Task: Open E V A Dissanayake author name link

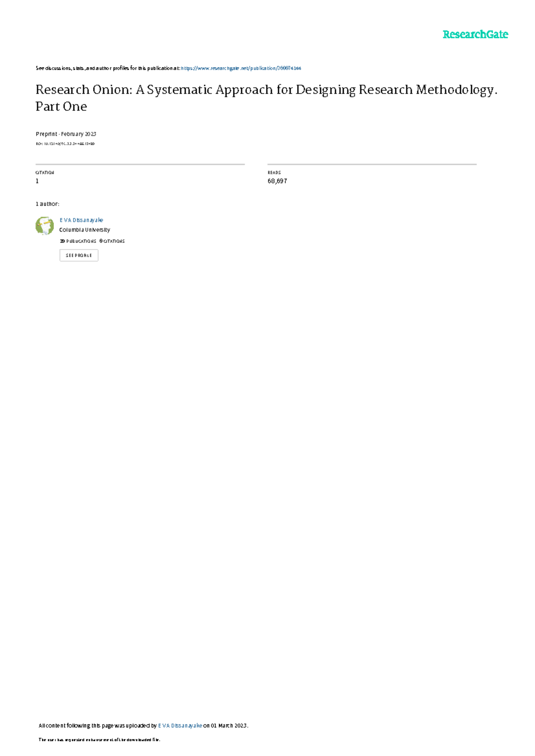Action: 81,220
